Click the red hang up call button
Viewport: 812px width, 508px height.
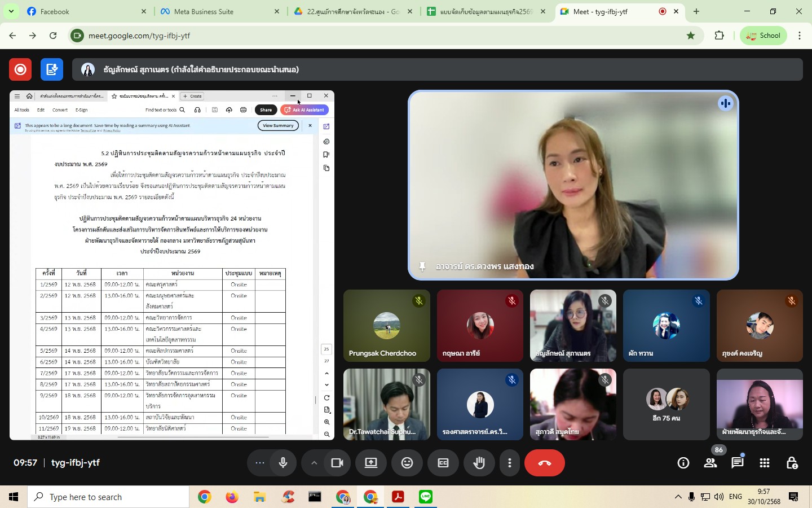tap(544, 463)
